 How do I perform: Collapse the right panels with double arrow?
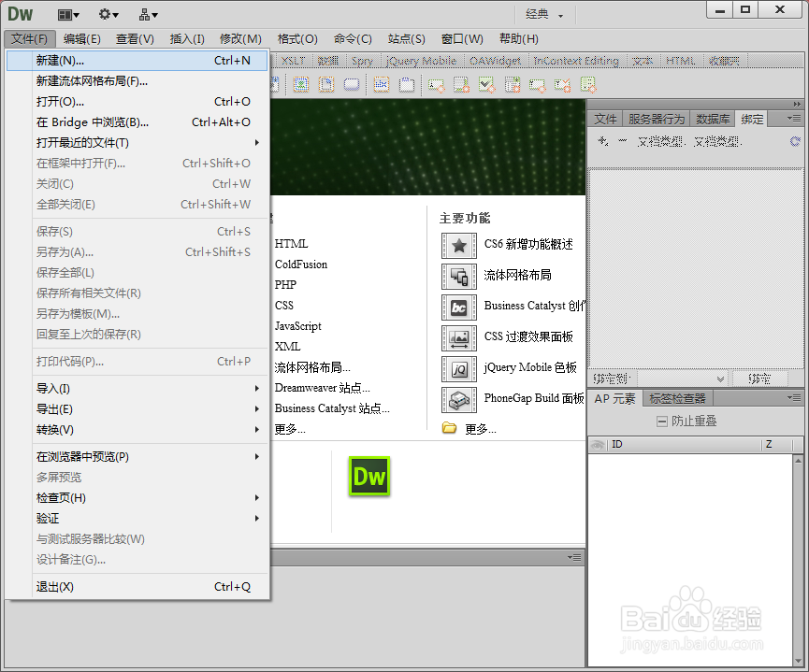(x=797, y=104)
